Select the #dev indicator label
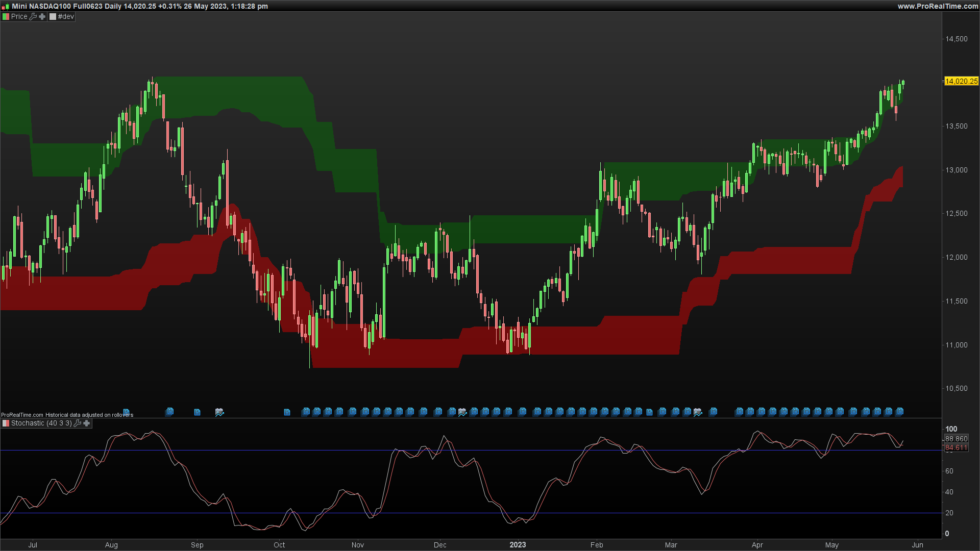980x551 pixels. tap(66, 16)
